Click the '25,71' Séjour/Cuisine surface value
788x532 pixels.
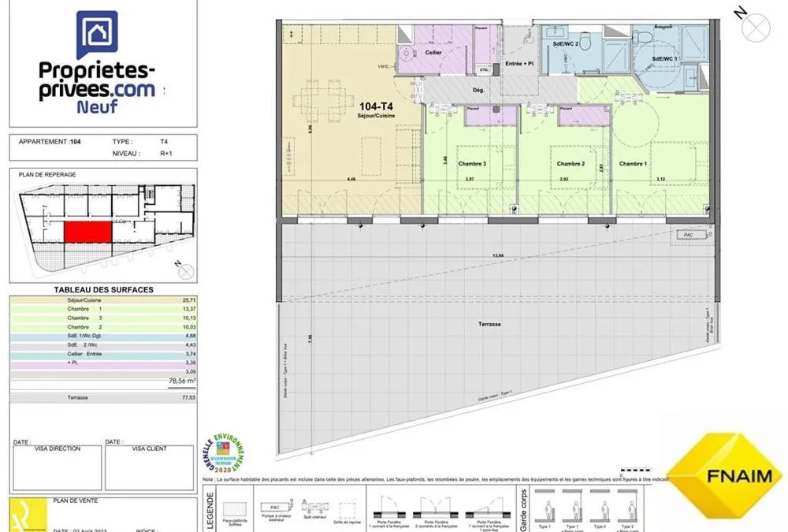(x=189, y=300)
